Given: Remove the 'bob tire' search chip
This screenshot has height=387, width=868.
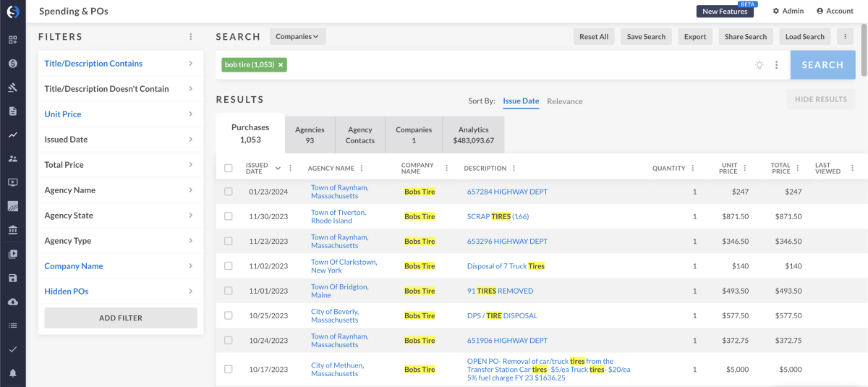Looking at the screenshot, I should pos(281,65).
